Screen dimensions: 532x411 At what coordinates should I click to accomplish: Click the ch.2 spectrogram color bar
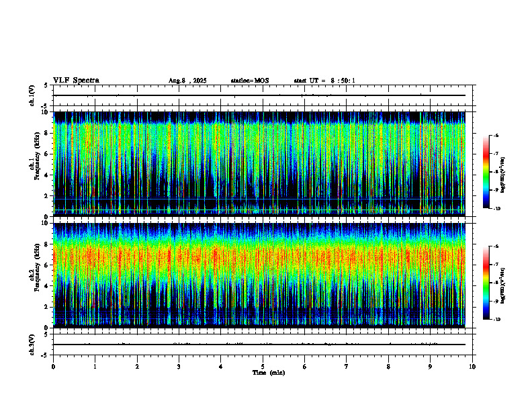[x=486, y=283]
